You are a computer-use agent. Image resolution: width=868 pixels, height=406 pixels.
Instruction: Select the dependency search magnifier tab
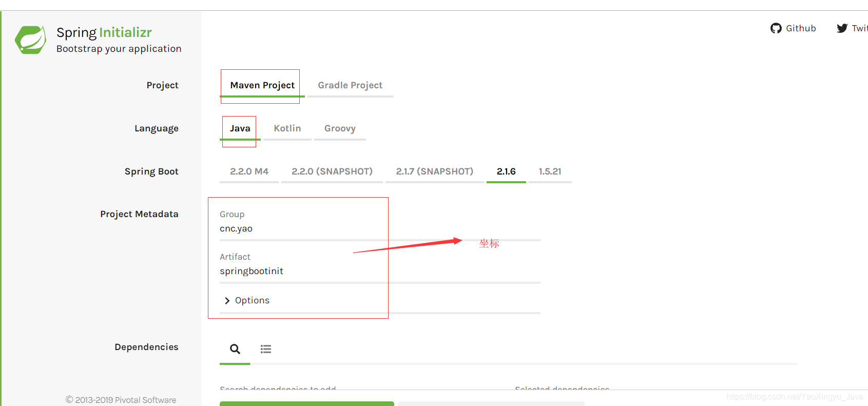235,349
